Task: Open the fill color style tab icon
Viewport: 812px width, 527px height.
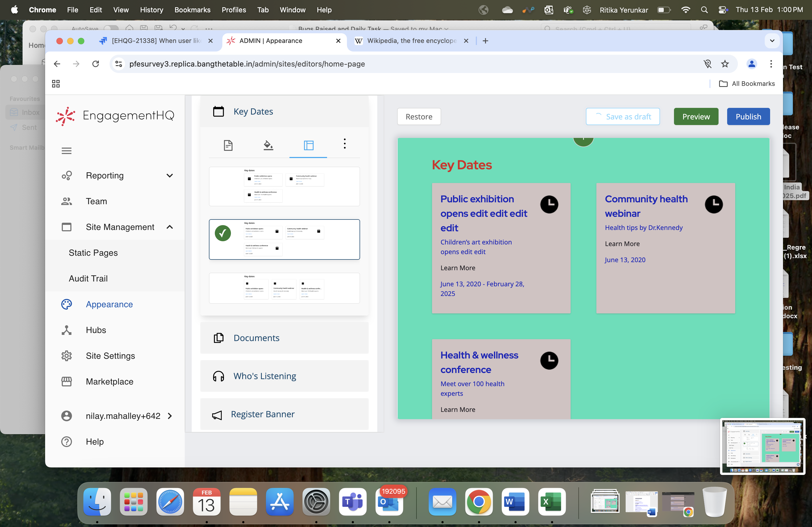Action: (268, 145)
